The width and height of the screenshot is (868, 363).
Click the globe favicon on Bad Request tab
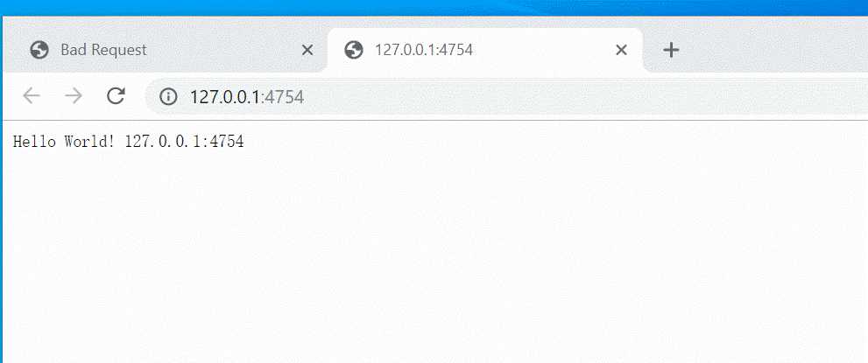39,50
